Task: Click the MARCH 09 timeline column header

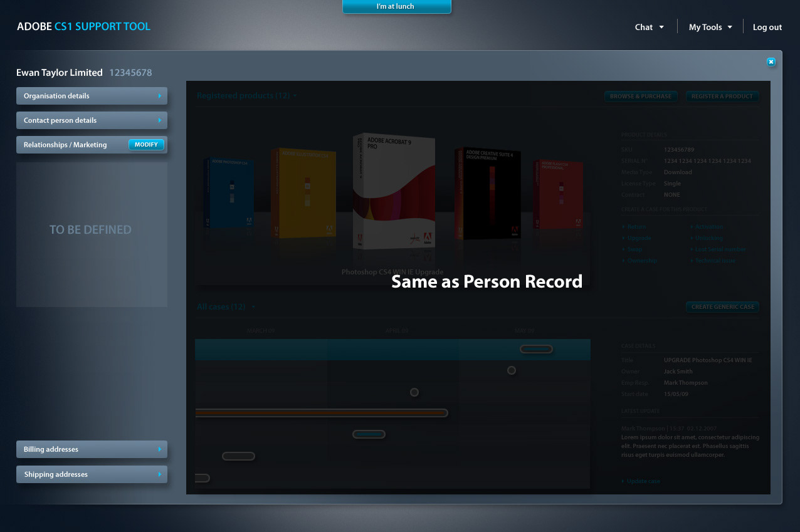Action: pos(261,330)
